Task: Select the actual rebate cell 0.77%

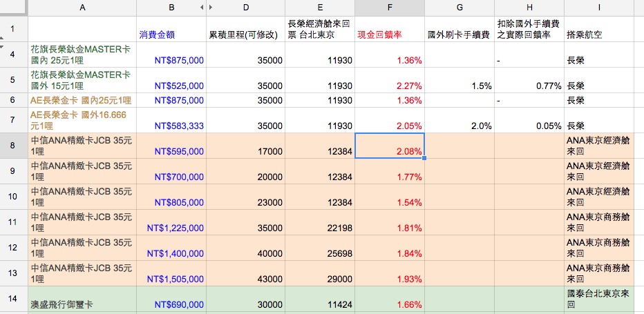Action: 529,79
